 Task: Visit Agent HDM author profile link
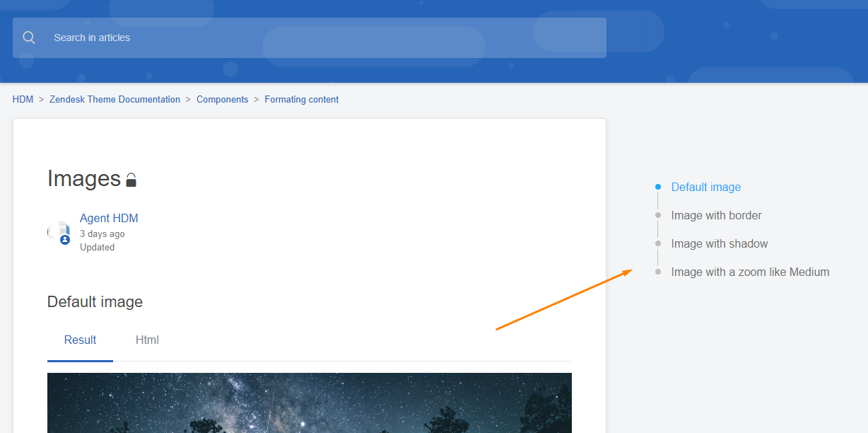pyautogui.click(x=109, y=219)
